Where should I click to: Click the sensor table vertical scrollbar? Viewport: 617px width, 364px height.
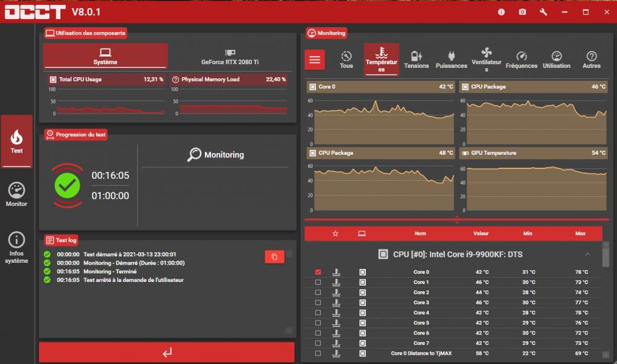(606, 257)
